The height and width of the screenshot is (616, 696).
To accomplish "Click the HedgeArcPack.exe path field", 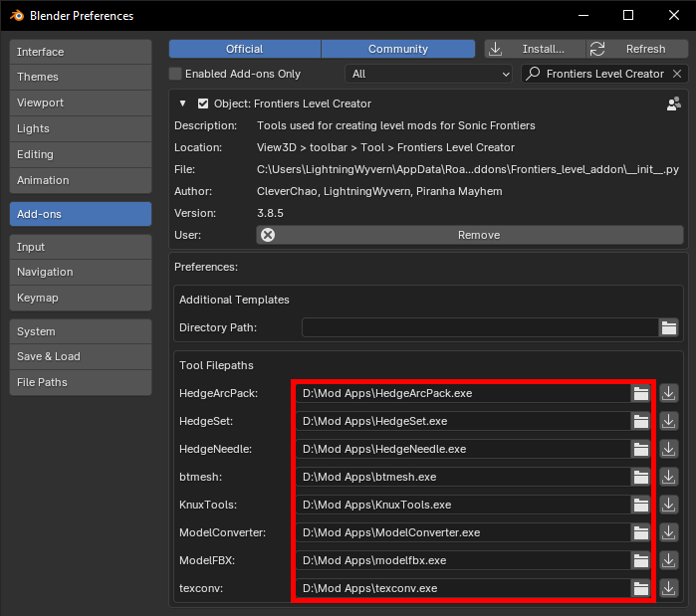I will (463, 393).
